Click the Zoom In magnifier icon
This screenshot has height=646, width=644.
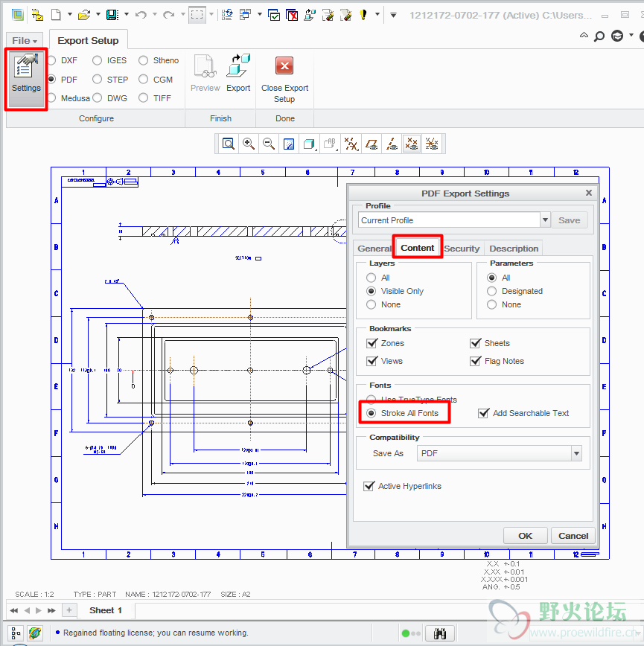click(249, 144)
